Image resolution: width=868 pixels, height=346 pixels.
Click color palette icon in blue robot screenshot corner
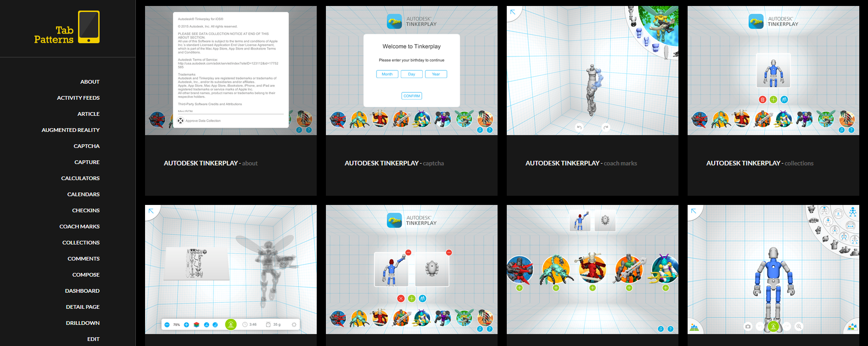(852, 327)
